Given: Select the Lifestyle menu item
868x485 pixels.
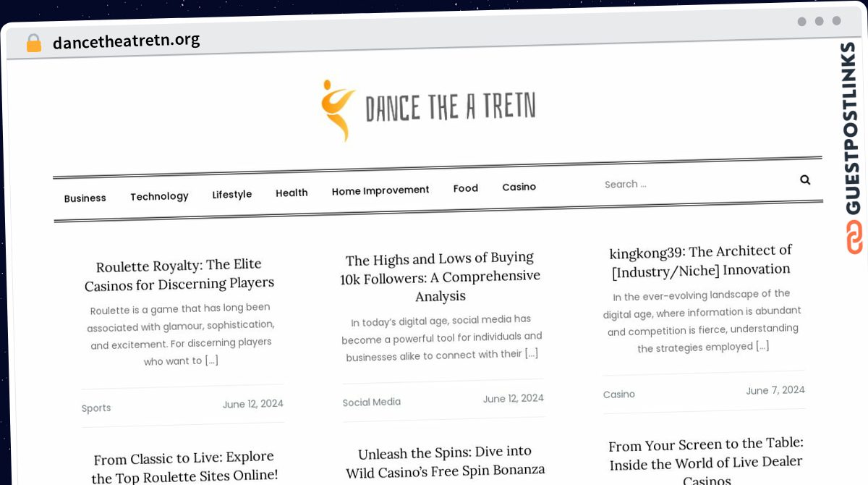Looking at the screenshot, I should (x=232, y=194).
